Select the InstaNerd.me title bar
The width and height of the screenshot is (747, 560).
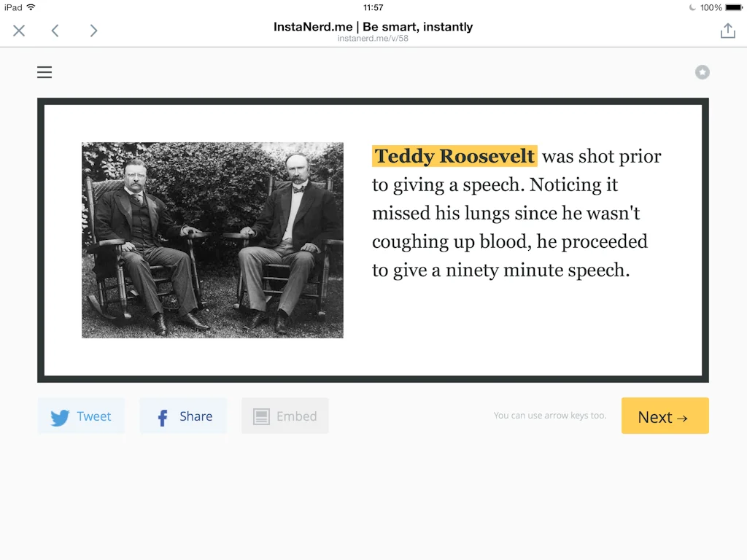pyautogui.click(x=373, y=26)
